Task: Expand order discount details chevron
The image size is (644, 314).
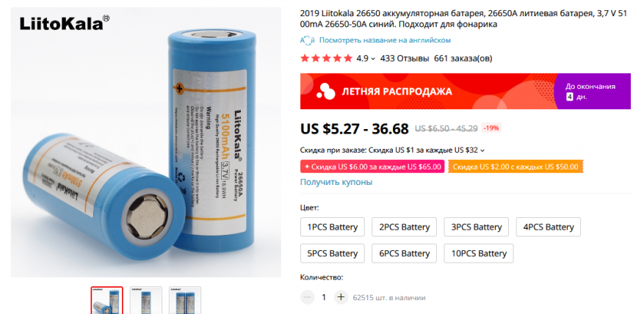Action: 482,150
